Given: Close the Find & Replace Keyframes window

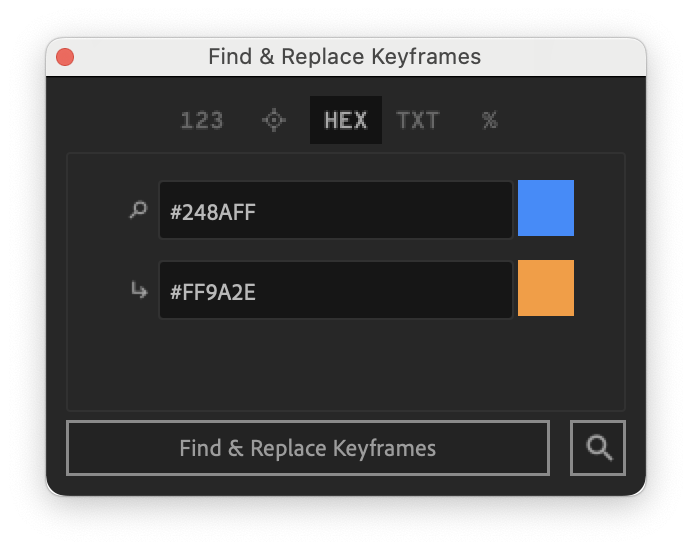Looking at the screenshot, I should 65,57.
